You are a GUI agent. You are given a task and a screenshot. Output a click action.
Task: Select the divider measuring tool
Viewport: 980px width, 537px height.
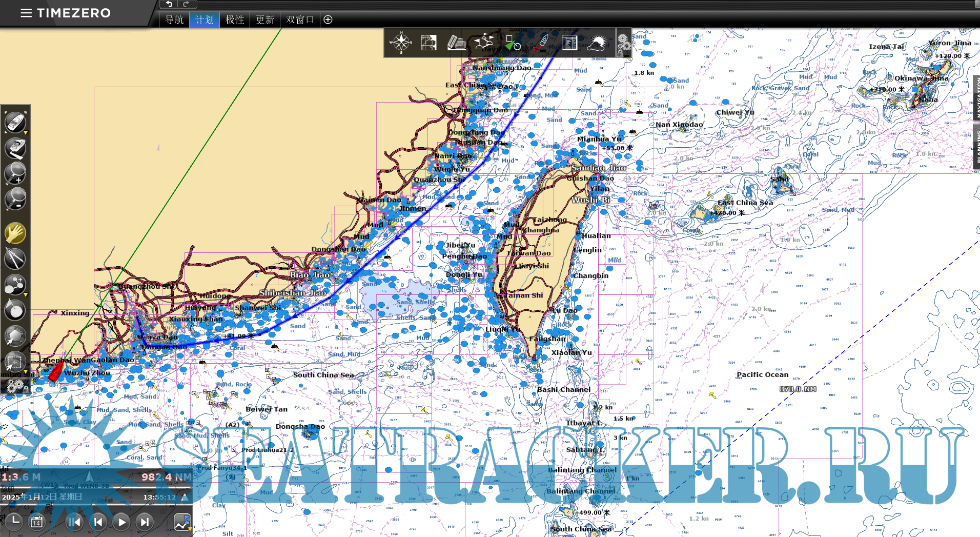coord(15,258)
